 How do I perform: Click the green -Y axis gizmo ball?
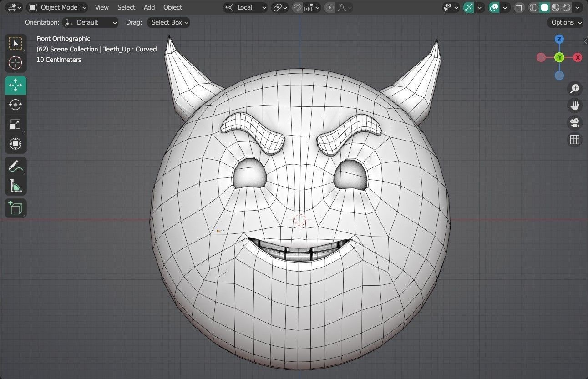(x=559, y=57)
